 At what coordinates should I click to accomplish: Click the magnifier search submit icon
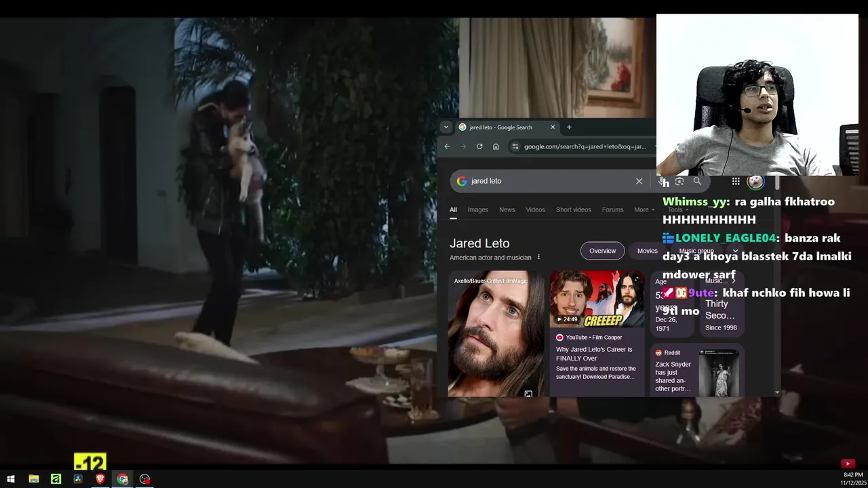697,181
